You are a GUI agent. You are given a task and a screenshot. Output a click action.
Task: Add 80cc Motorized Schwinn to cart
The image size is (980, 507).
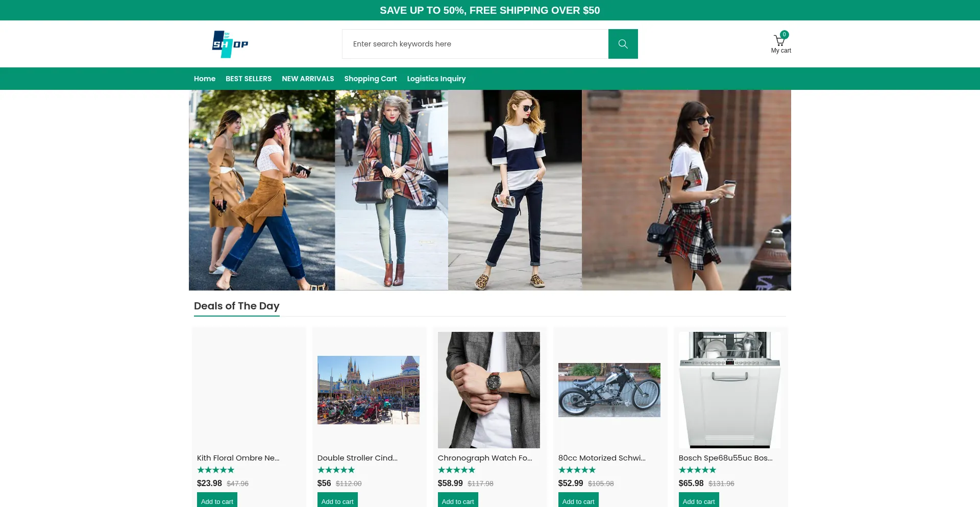pyautogui.click(x=578, y=501)
